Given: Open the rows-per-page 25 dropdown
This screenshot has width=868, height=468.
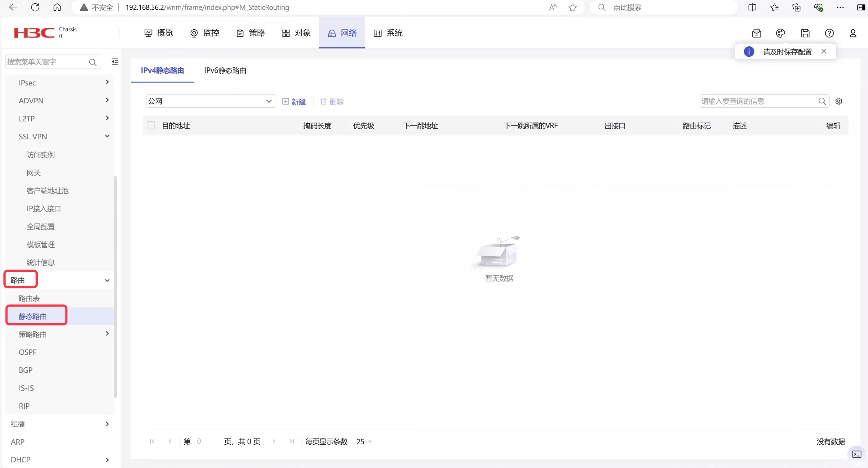Looking at the screenshot, I should [x=364, y=441].
